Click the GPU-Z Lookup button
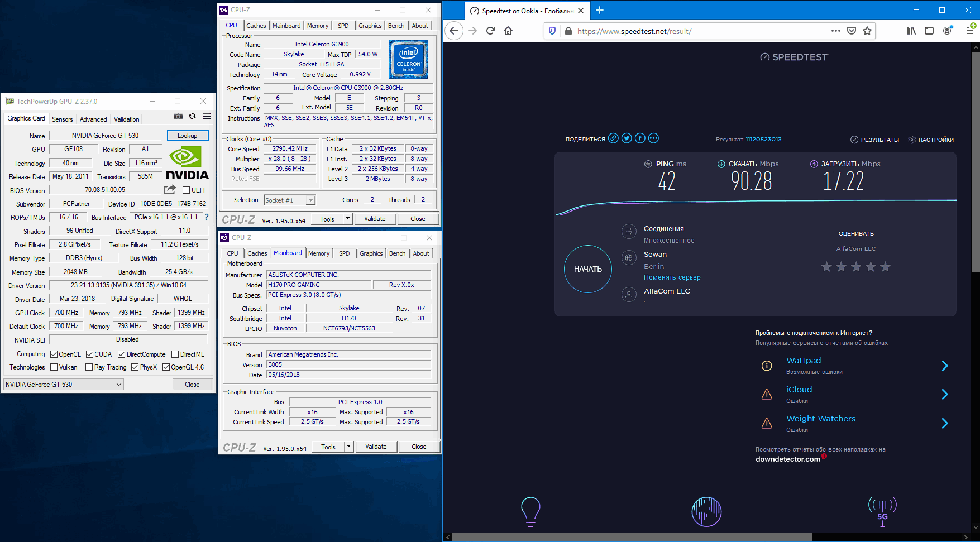Image resolution: width=980 pixels, height=542 pixels. pos(188,136)
